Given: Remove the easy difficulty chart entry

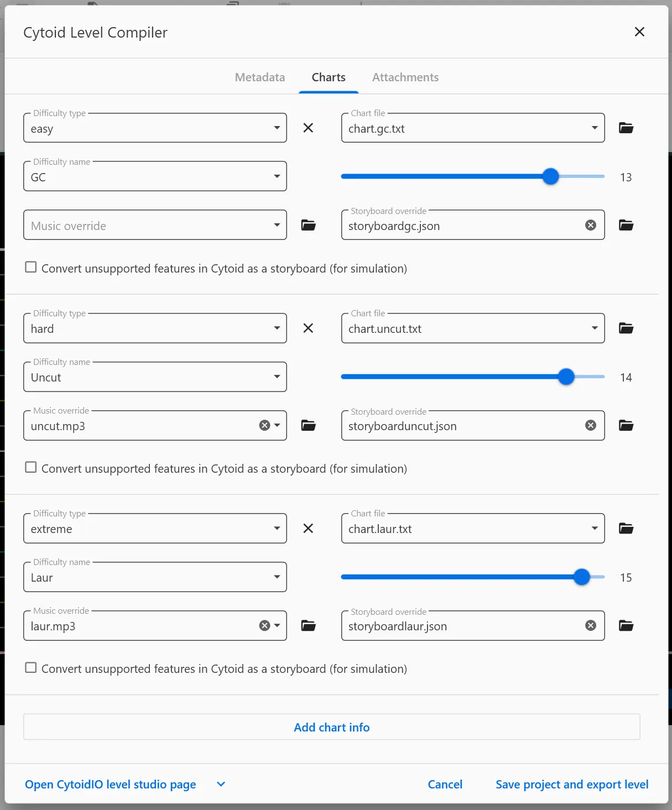Looking at the screenshot, I should coord(308,128).
